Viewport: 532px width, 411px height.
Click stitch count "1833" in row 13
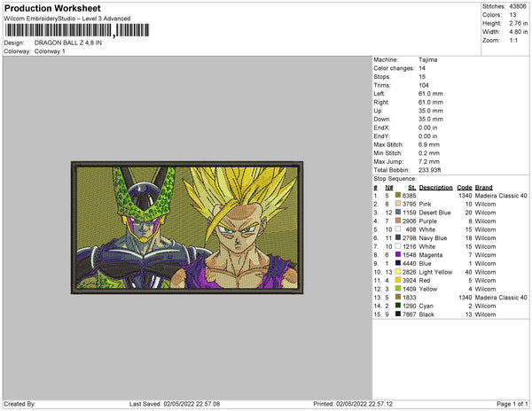tap(409, 297)
